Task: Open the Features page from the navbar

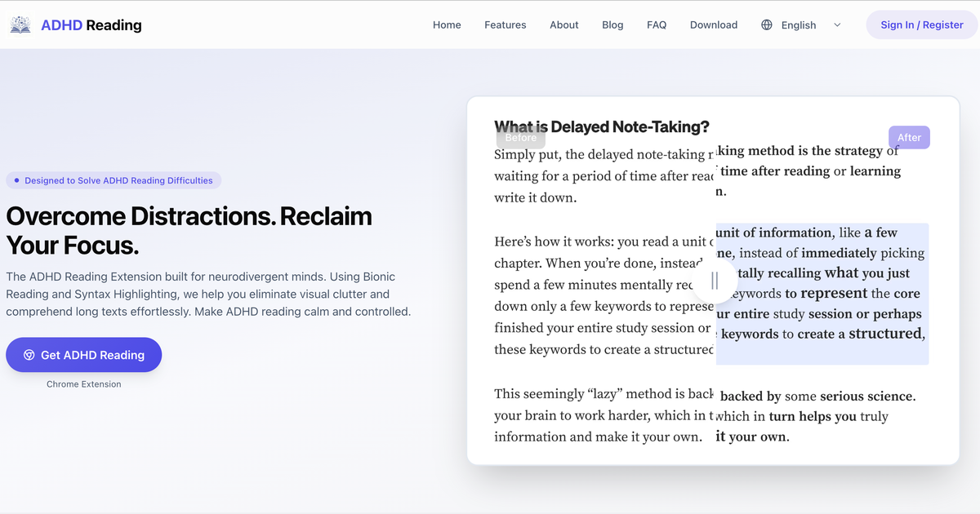Action: point(505,24)
